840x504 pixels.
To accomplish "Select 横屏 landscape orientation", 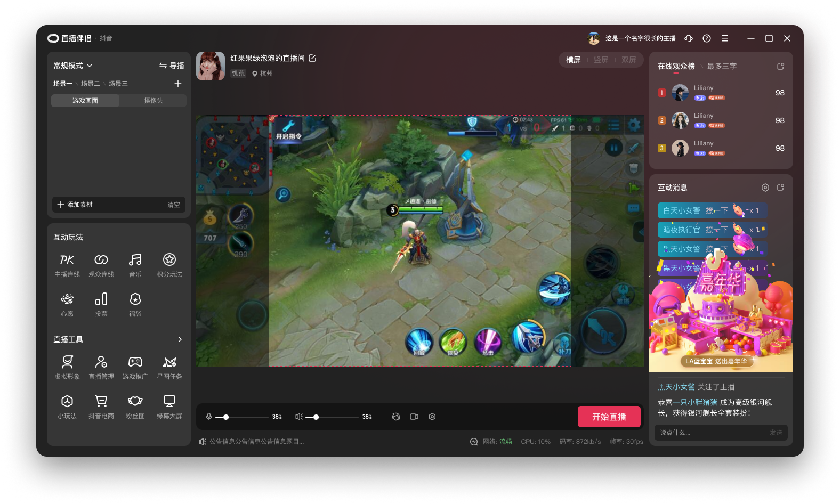I will pos(574,60).
